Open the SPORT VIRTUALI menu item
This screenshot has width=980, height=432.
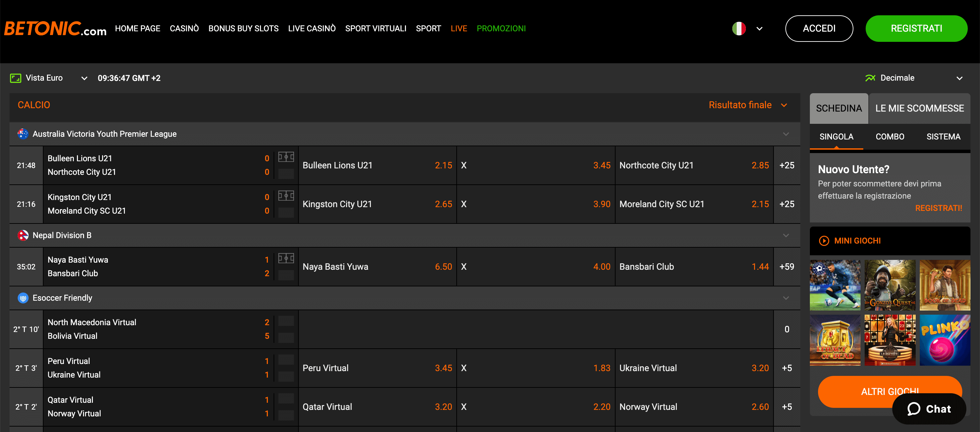point(376,28)
